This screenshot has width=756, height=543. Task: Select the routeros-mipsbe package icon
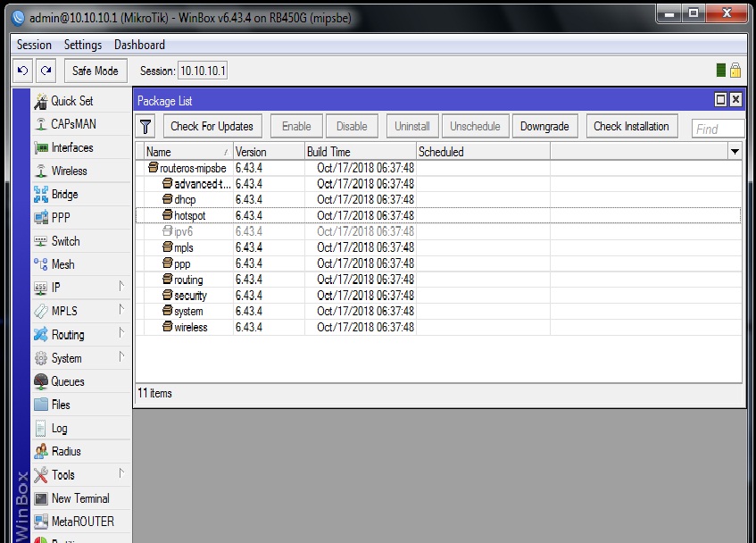click(154, 167)
